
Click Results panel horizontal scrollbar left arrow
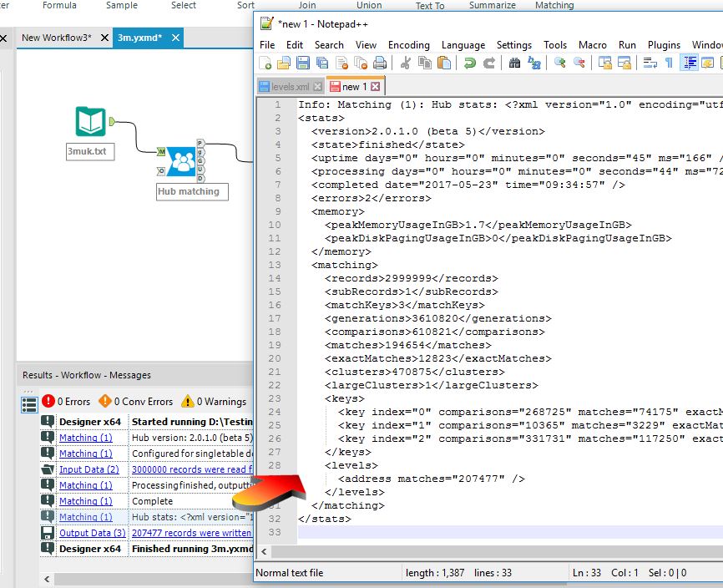click(x=47, y=580)
